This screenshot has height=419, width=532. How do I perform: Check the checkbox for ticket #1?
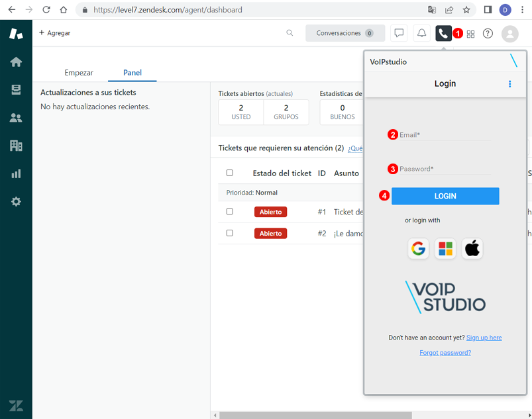coord(230,212)
